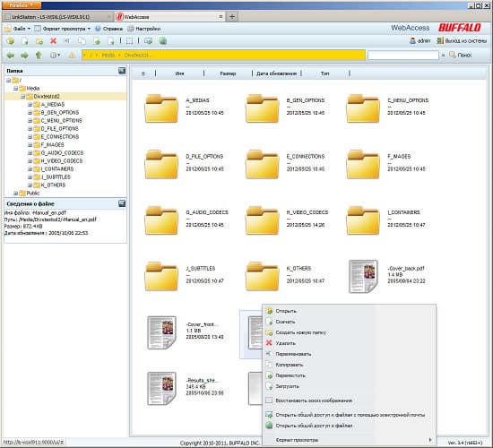493x448 pixels.
Task: Open the H_VIDEO_CODECS folder icon
Action: pos(262,220)
